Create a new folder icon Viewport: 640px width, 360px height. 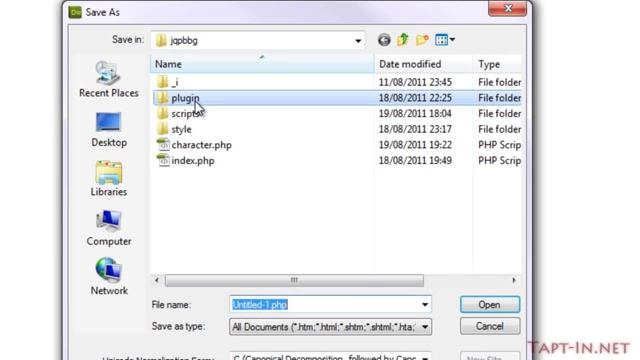pyautogui.click(x=422, y=40)
